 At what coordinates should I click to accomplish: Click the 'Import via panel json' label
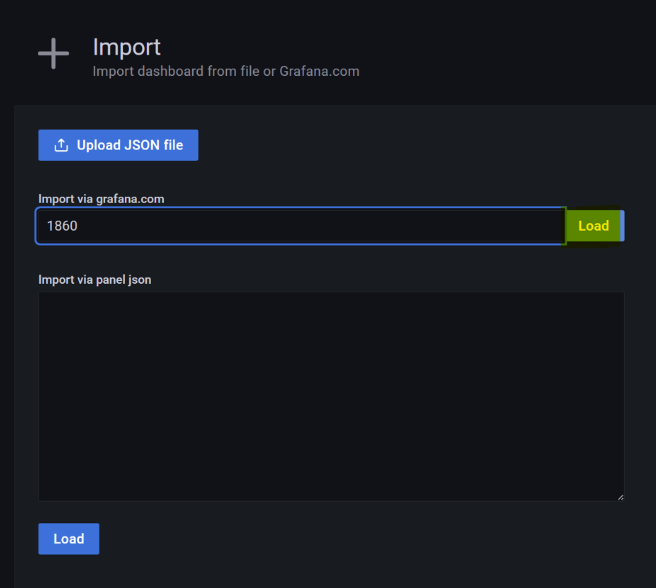click(x=95, y=280)
